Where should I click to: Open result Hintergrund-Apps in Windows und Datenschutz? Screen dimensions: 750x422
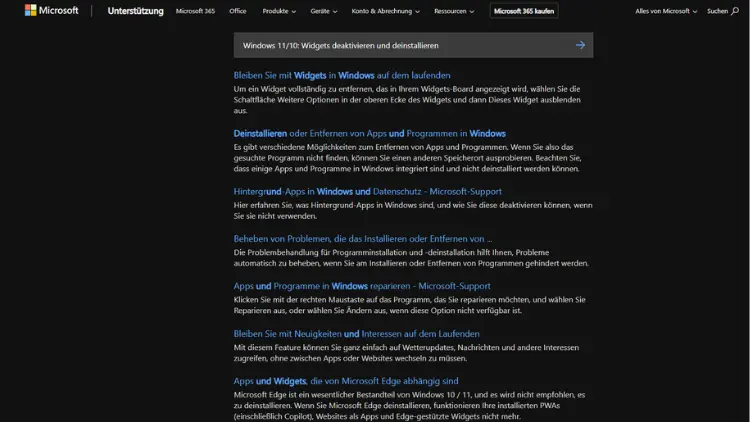(367, 191)
